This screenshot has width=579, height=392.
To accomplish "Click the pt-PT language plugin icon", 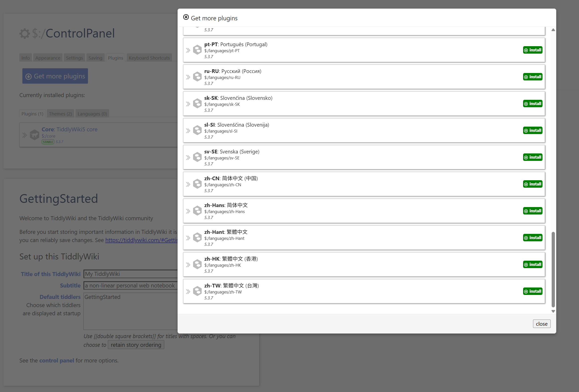I will (x=197, y=50).
